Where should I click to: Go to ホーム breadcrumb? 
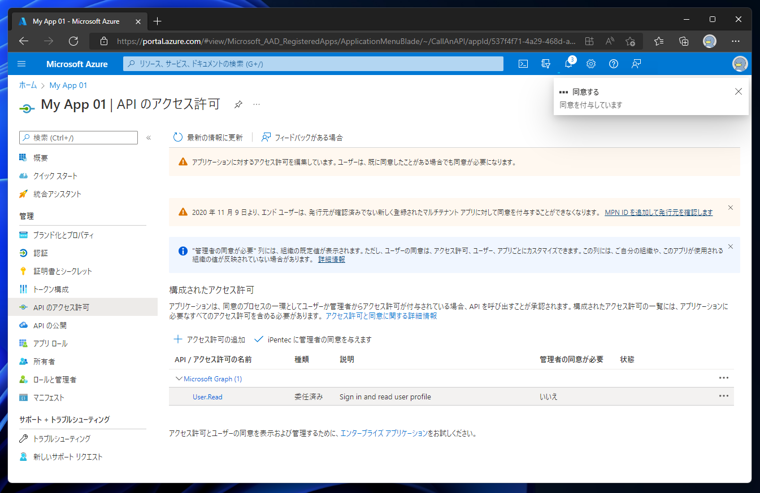[28, 85]
